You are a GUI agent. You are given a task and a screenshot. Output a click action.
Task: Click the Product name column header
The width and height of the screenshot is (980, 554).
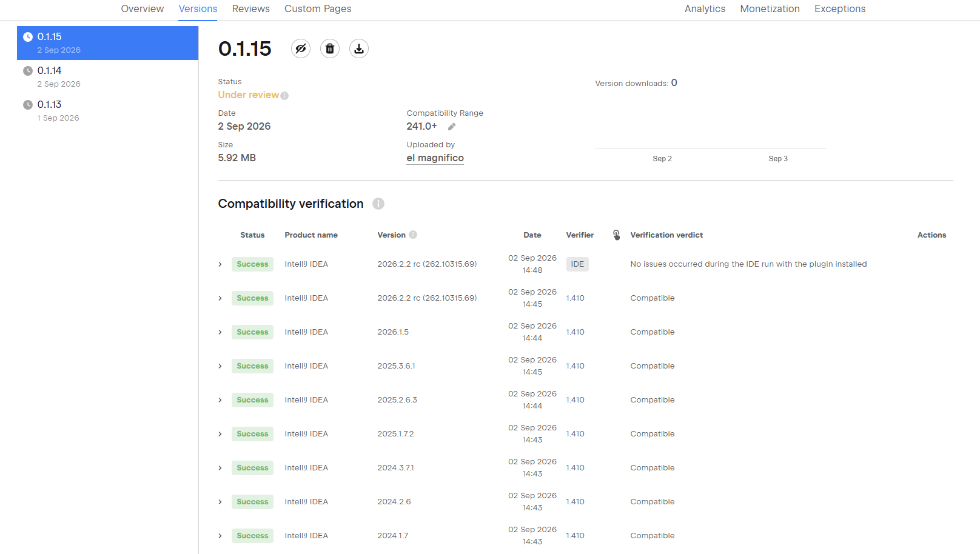pyautogui.click(x=311, y=235)
